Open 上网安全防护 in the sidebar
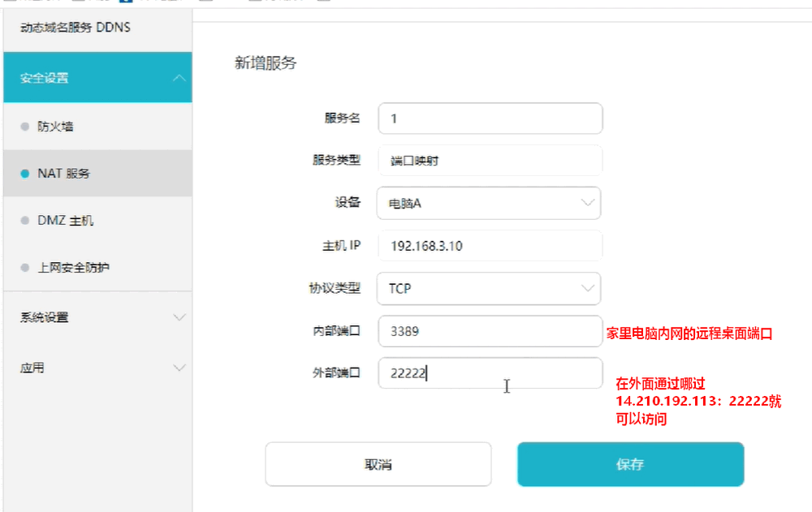 coord(73,267)
